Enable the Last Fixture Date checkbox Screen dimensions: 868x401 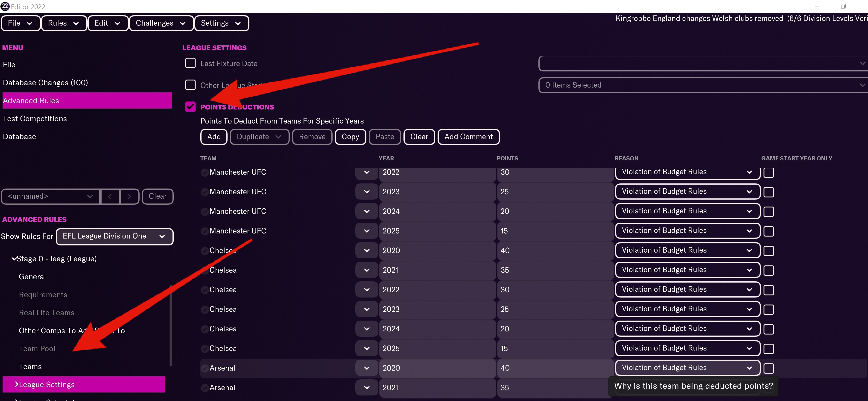[x=190, y=63]
